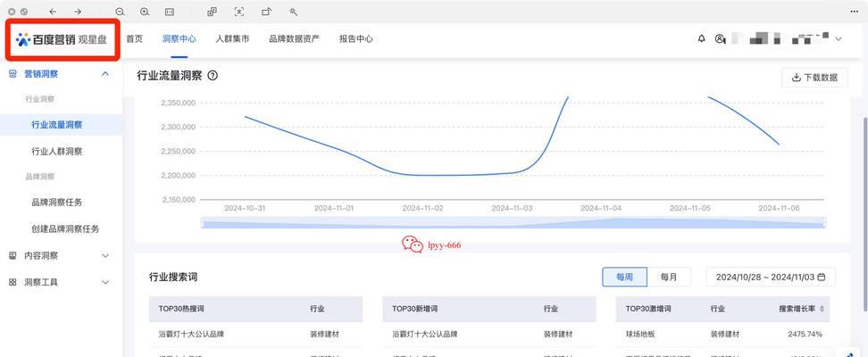Click the chart's blue range slider track
Screen dimensions: 868x357
point(513,222)
